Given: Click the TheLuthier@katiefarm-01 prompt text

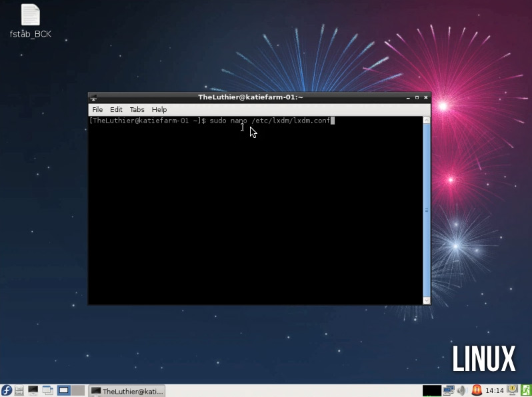Looking at the screenshot, I should coord(141,121).
